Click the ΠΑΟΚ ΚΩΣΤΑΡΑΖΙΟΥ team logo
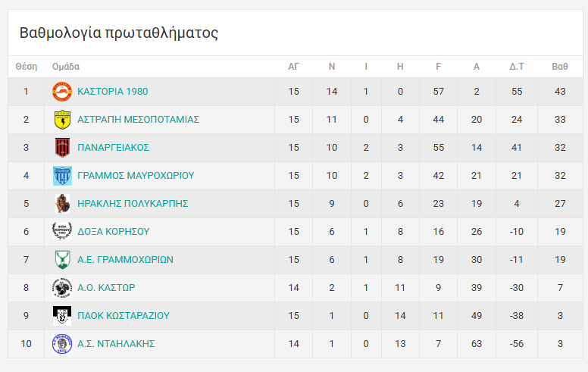The width and height of the screenshot is (588, 372). pyautogui.click(x=62, y=316)
